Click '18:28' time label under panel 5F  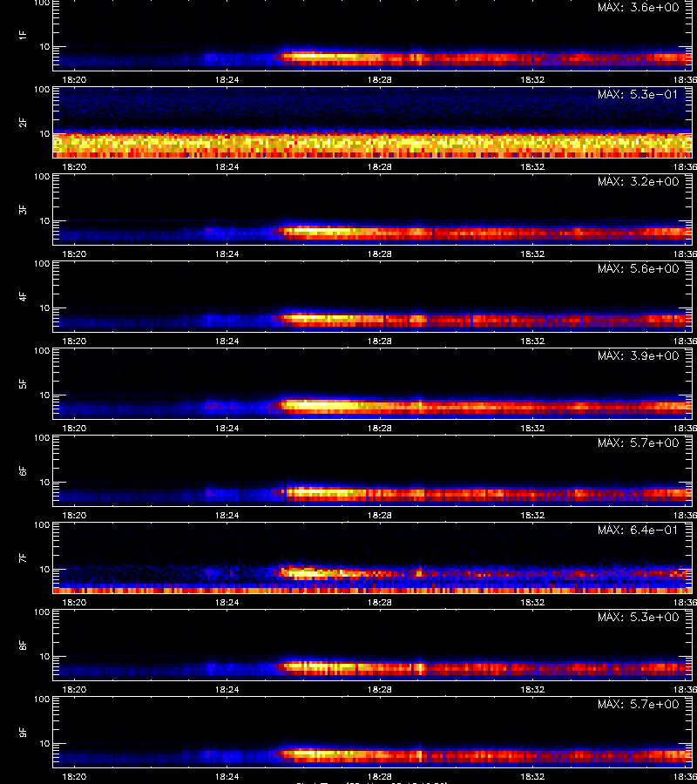380,428
